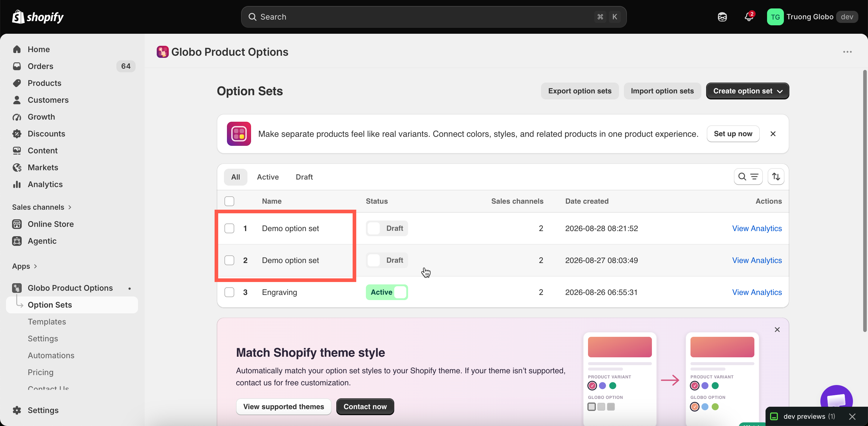Click the pink banner app icon
Screen dimensions: 868x426
(x=239, y=134)
